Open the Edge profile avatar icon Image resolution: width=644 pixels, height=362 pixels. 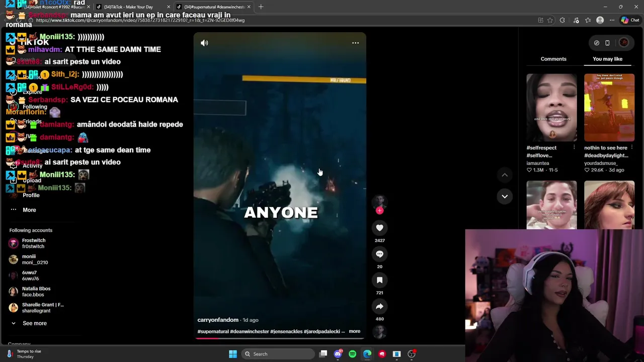click(x=600, y=20)
